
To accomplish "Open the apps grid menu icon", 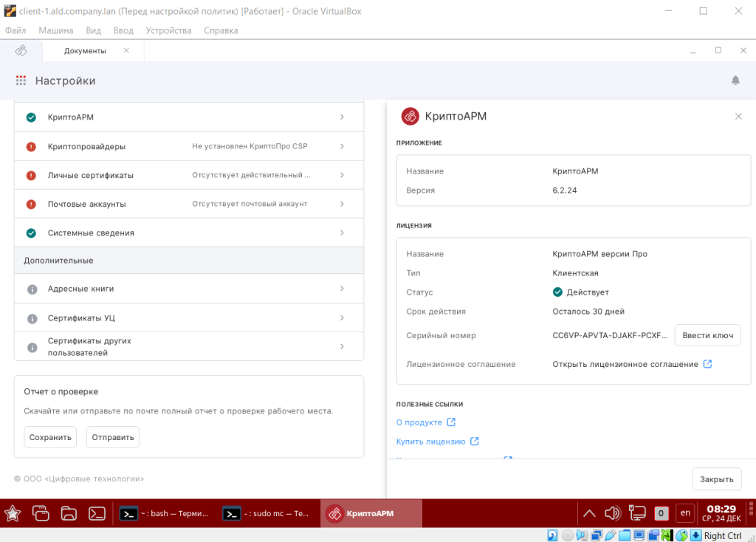I will coord(21,80).
